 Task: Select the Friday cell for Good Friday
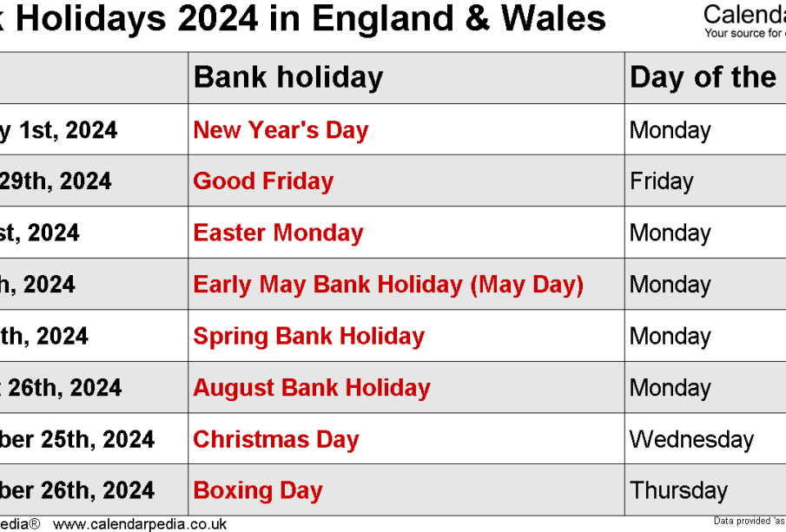click(662, 181)
